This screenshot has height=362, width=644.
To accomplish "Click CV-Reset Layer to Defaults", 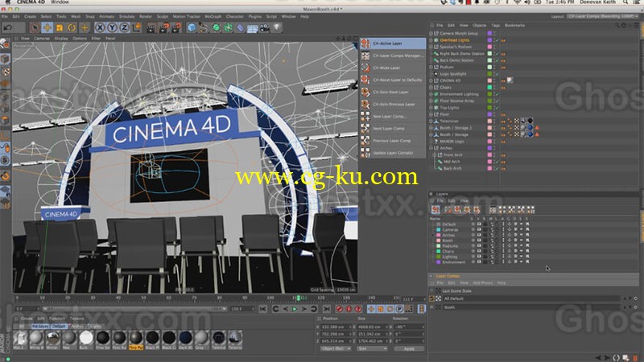I will [393, 80].
